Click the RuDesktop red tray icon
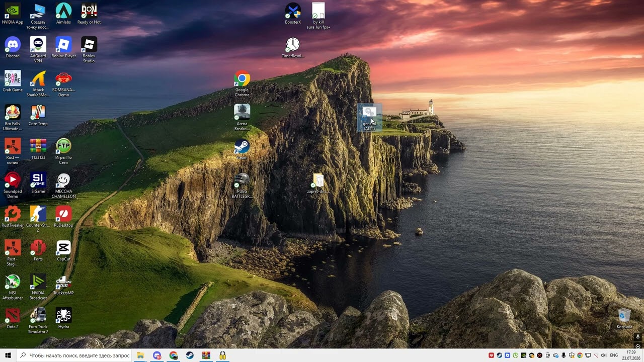This screenshot has width=644, height=362. [x=491, y=355]
